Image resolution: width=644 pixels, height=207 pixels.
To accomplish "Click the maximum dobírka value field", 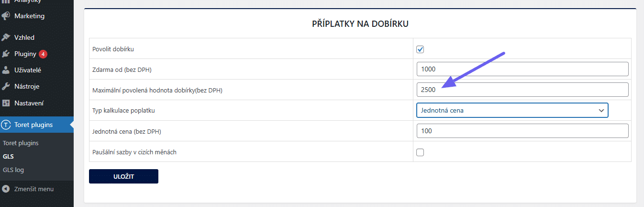I will [522, 90].
